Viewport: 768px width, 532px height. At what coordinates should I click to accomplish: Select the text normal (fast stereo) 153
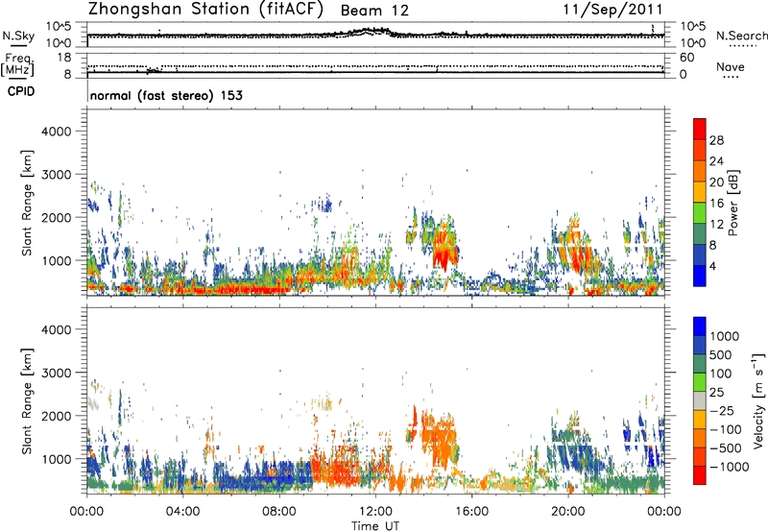[166, 95]
